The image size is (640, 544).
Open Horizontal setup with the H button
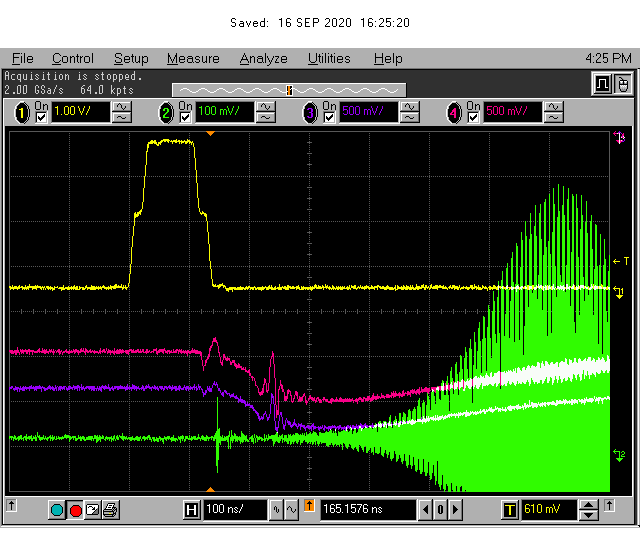tap(191, 510)
